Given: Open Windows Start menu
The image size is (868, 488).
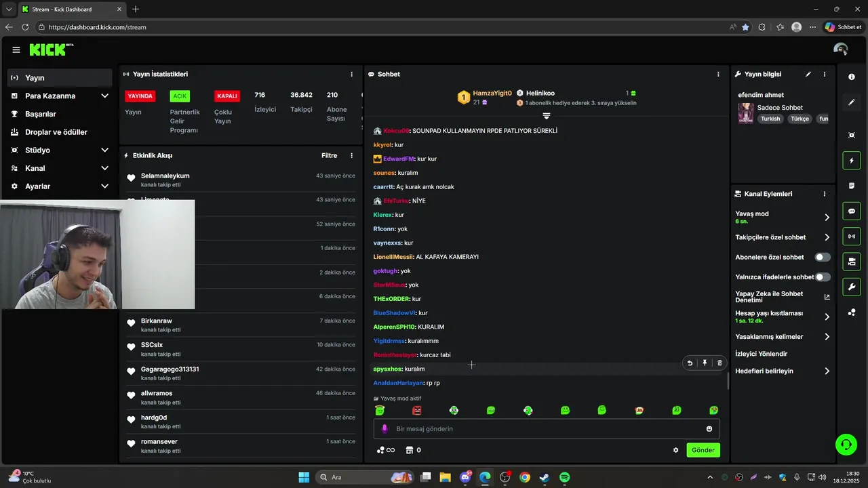Looking at the screenshot, I should [x=304, y=477].
